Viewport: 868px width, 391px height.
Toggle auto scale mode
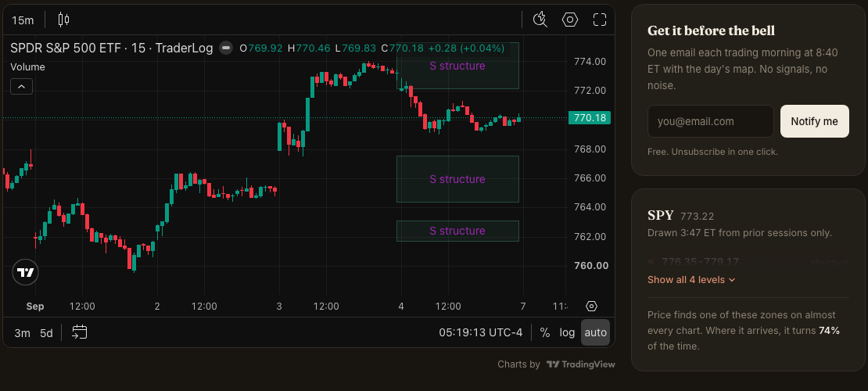coord(596,333)
